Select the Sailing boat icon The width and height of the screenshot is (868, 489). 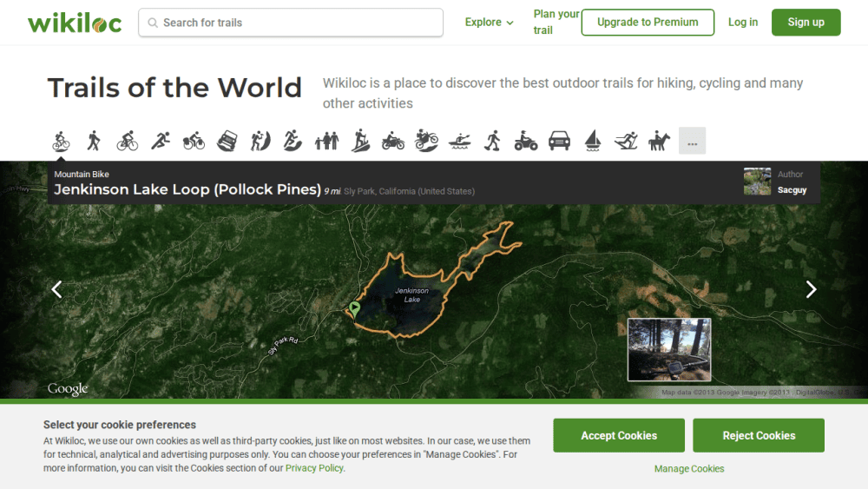coord(593,141)
